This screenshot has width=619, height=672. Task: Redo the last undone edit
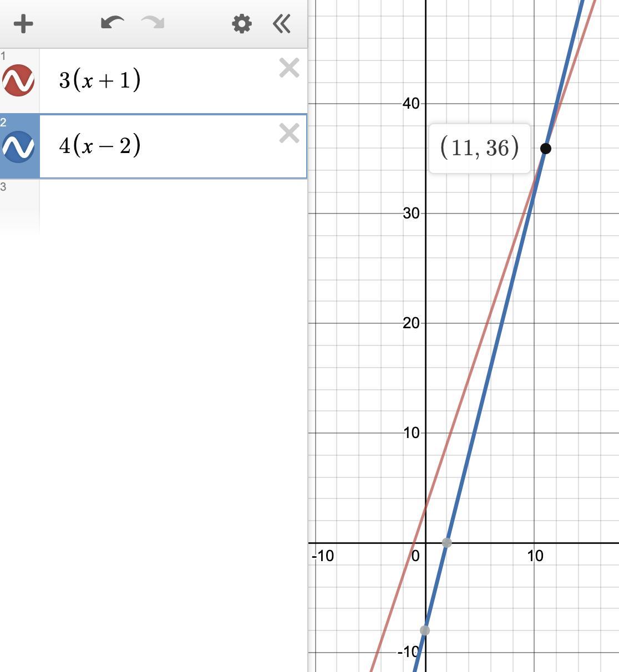pyautogui.click(x=153, y=23)
